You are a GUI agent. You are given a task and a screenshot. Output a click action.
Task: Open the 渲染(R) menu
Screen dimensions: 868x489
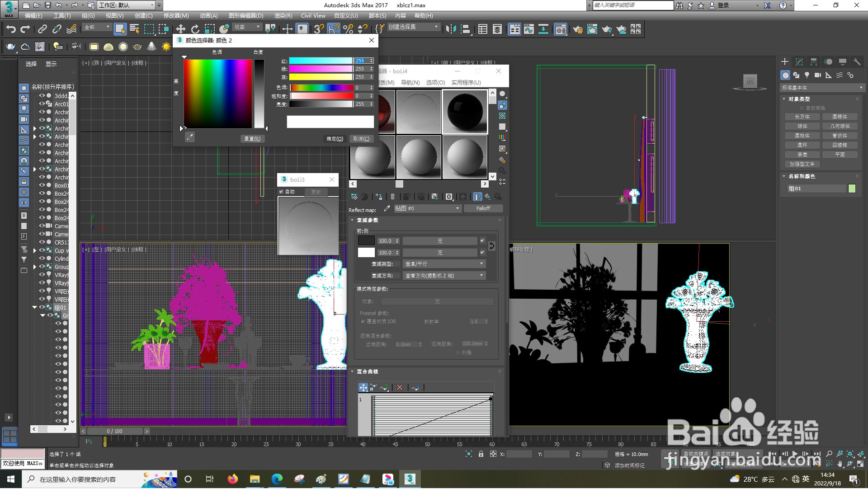pos(283,16)
